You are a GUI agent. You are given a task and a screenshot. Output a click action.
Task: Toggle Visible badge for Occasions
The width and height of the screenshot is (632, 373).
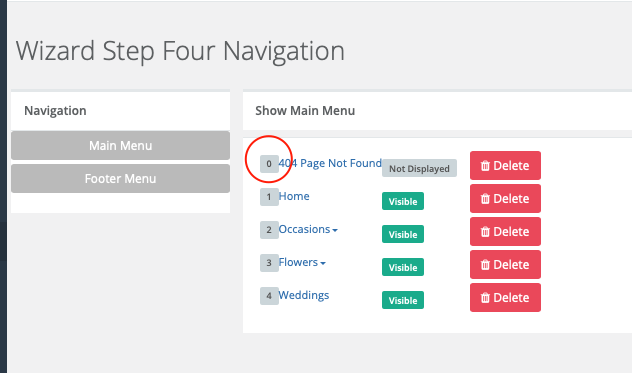tap(403, 234)
